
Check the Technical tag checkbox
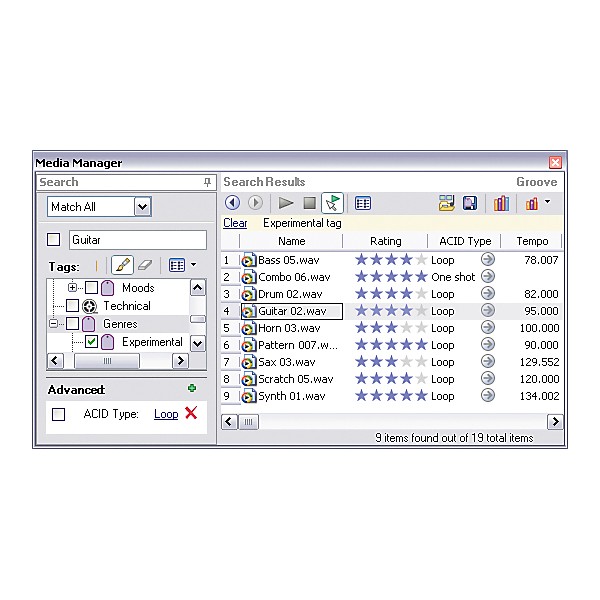[x=72, y=306]
